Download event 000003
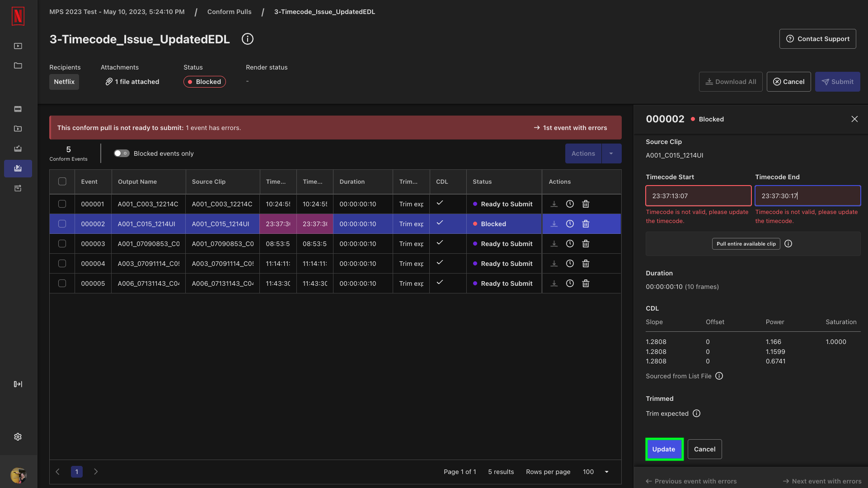 point(554,244)
